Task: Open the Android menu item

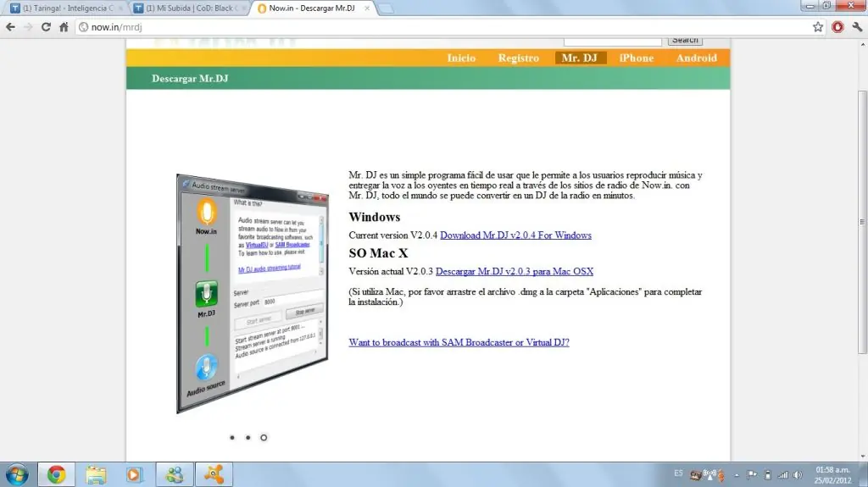Action: pos(696,58)
